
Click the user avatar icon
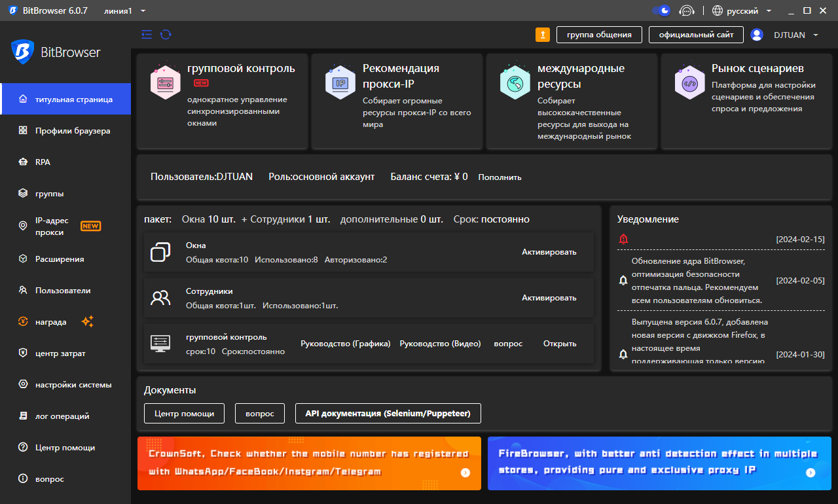757,35
